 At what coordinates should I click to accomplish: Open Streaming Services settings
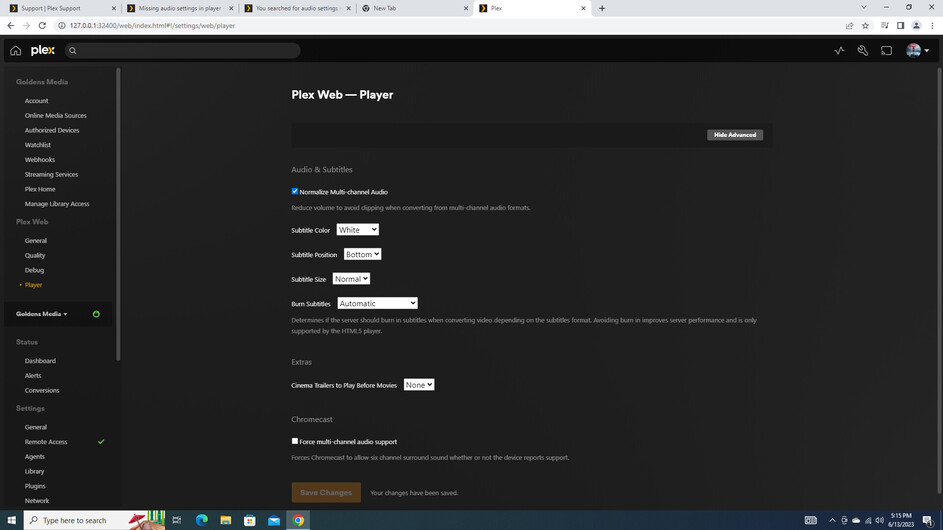[51, 174]
